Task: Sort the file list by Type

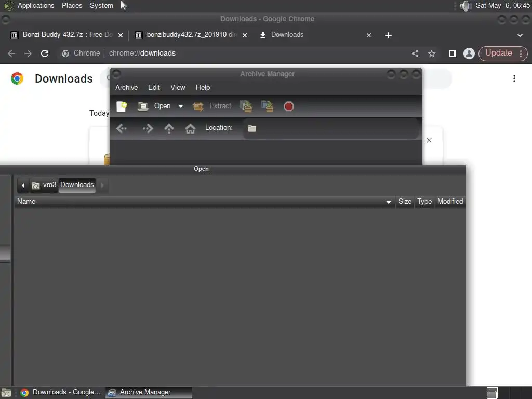Action: [424, 202]
